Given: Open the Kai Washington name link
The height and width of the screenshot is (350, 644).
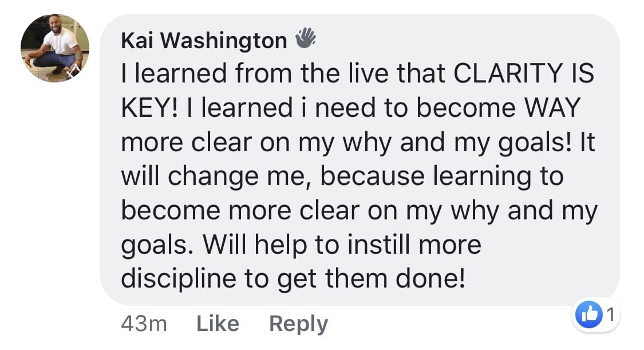Looking at the screenshot, I should click(204, 41).
